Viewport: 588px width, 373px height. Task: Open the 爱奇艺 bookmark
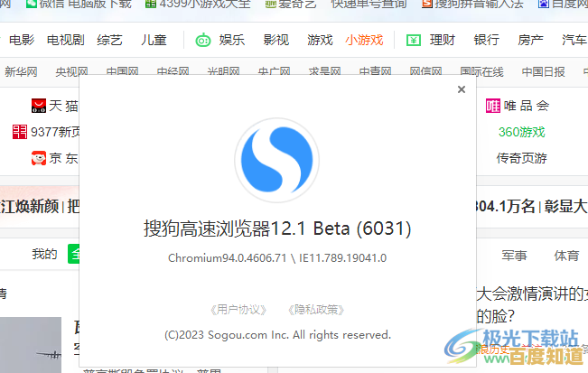tap(291, 4)
